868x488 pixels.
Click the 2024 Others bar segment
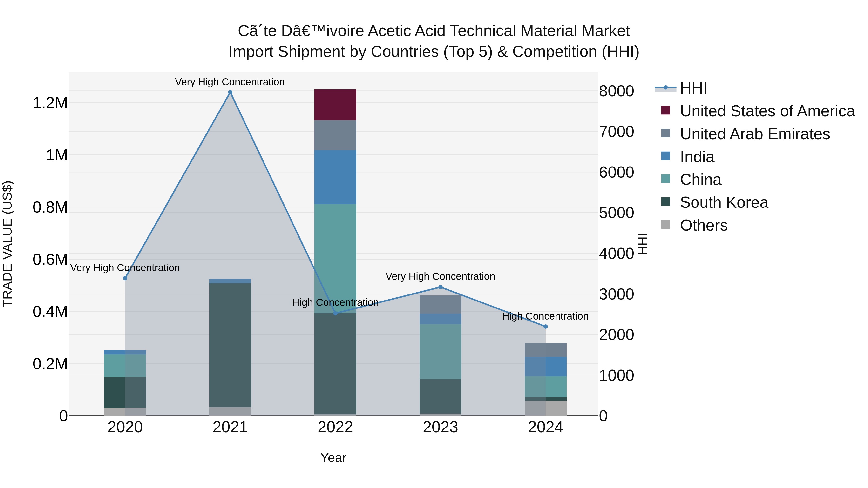tap(546, 408)
